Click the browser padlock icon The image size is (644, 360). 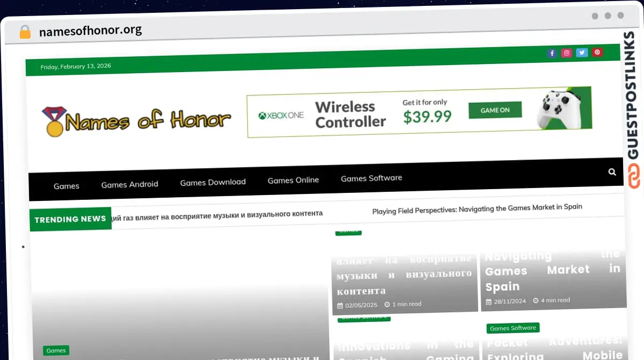click(25, 32)
